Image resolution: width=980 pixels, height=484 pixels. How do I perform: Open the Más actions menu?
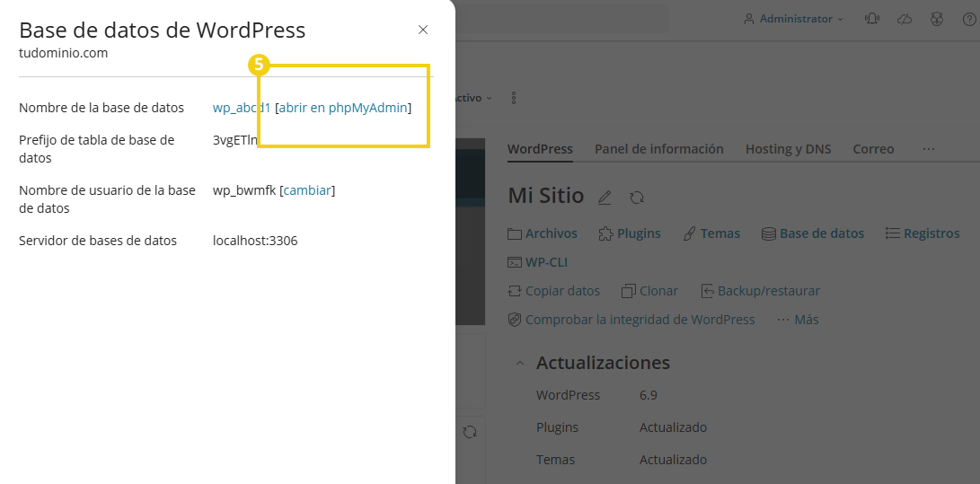click(x=798, y=320)
